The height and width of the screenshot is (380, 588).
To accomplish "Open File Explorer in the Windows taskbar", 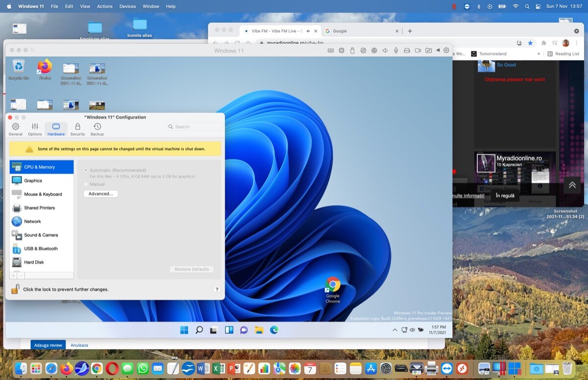I will [259, 330].
